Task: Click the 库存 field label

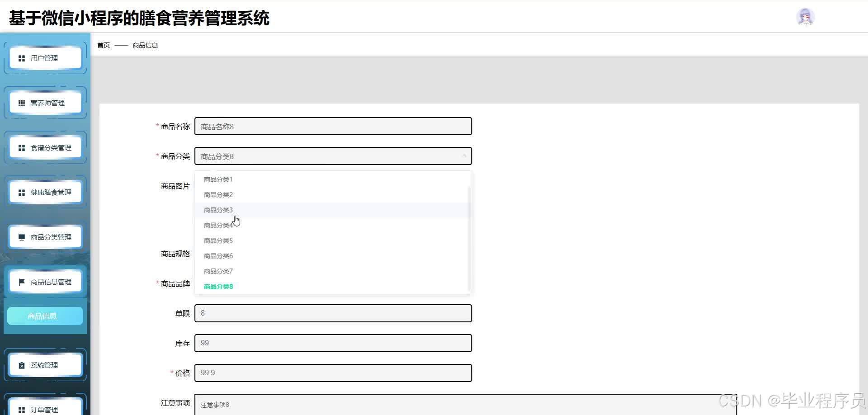Action: (183, 344)
